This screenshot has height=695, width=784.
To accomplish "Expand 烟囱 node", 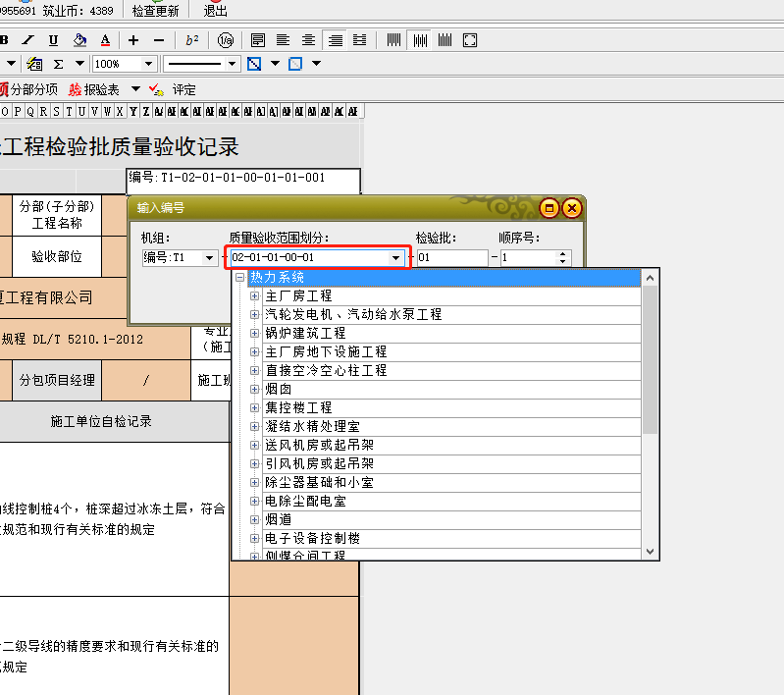I will point(254,389).
